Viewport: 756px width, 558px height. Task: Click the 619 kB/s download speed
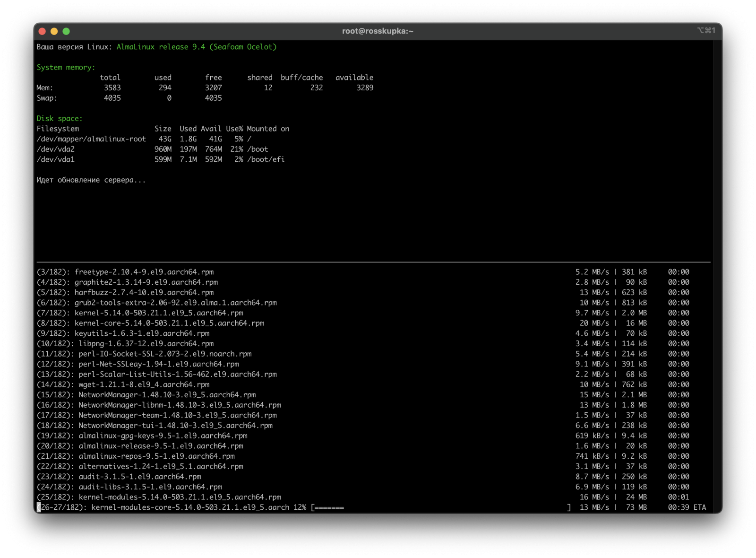pyautogui.click(x=592, y=436)
